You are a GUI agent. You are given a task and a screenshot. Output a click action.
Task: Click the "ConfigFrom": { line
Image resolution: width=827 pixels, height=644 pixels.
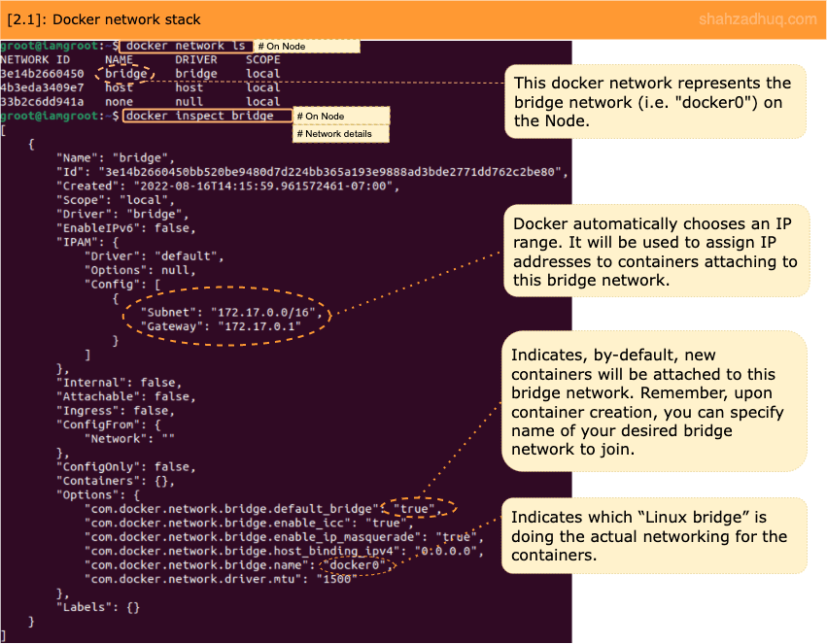click(x=109, y=424)
